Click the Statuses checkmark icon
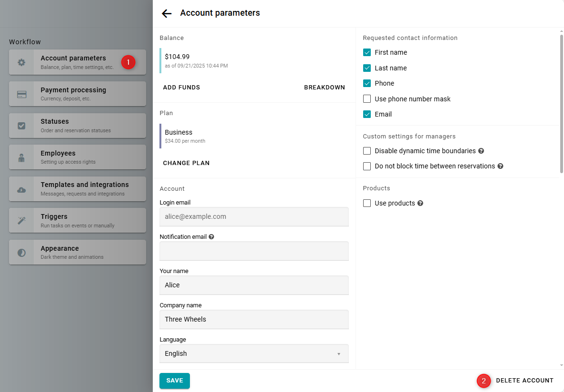 (x=21, y=126)
